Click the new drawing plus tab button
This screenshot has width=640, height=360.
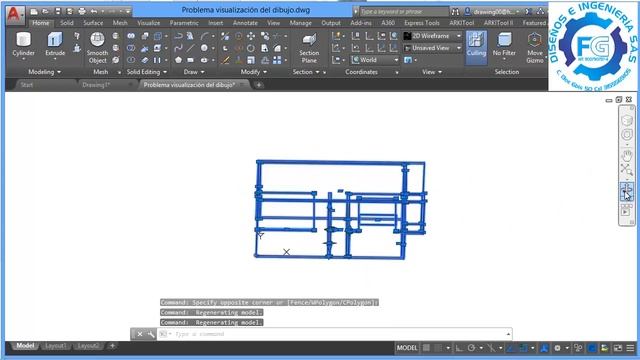259,85
